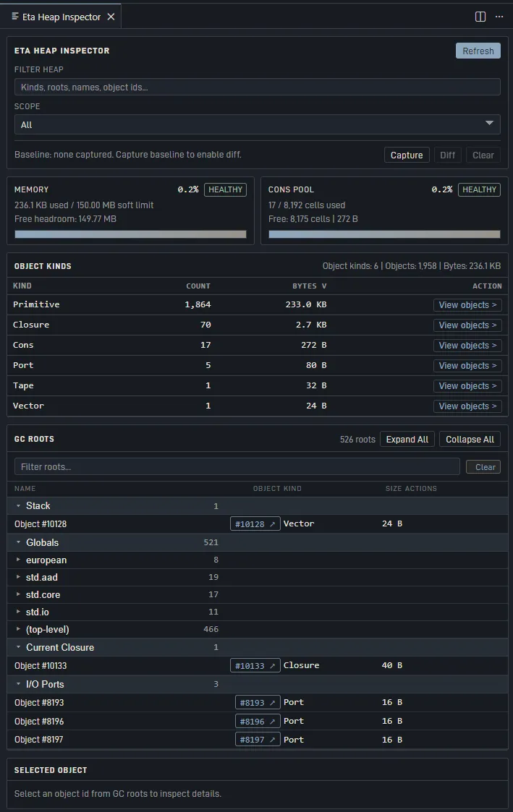Focus the Filter Heap input field

coord(257,87)
